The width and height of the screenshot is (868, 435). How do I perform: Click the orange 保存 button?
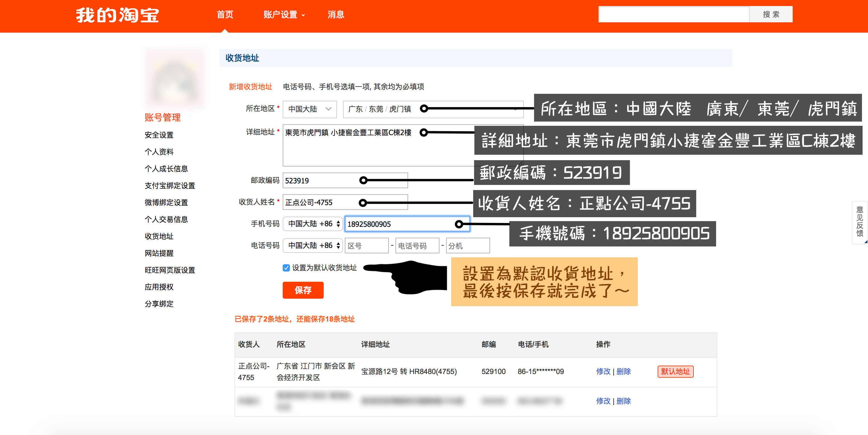pyautogui.click(x=303, y=290)
